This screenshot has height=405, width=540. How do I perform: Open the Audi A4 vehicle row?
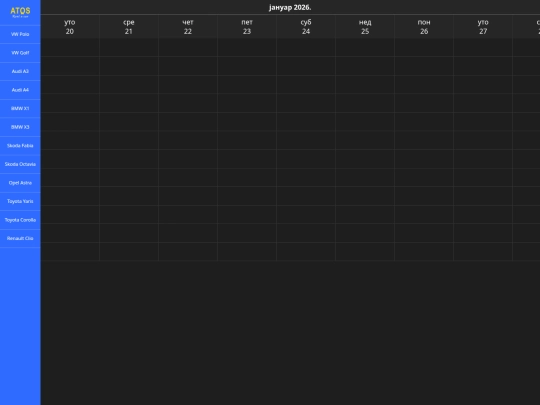click(x=20, y=90)
